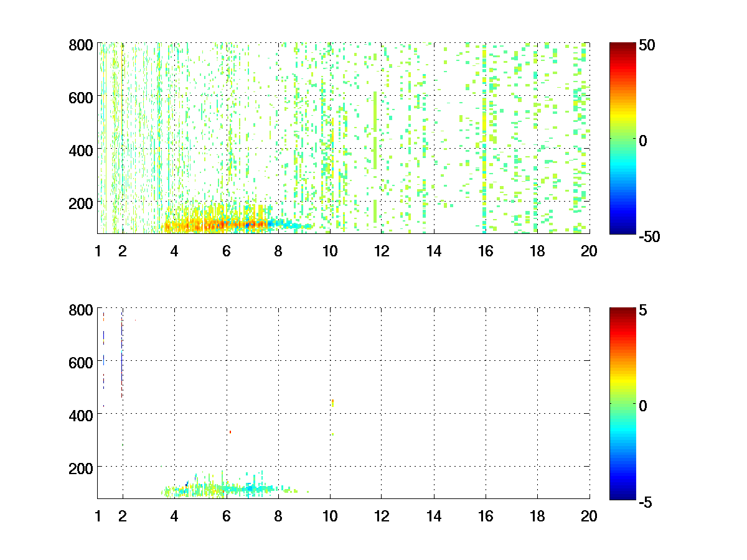747x560 pixels.
Task: Click x-axis tick '20' under bottom plot
Action: click(x=589, y=515)
